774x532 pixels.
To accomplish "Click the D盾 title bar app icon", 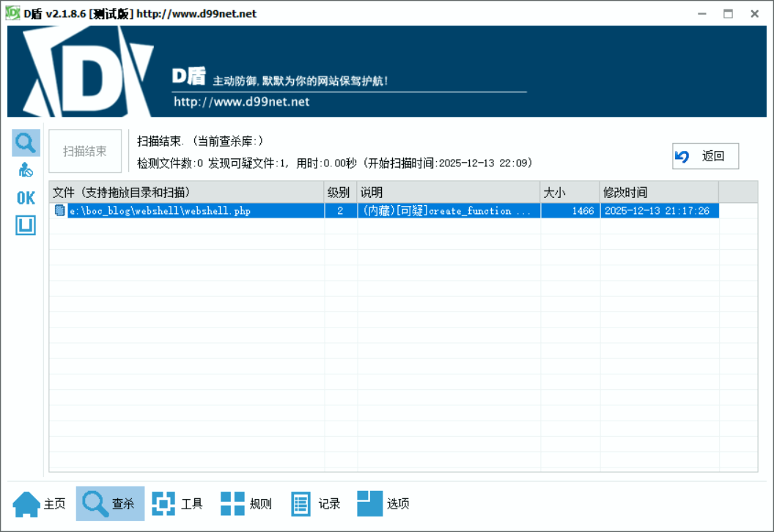I will pos(12,13).
